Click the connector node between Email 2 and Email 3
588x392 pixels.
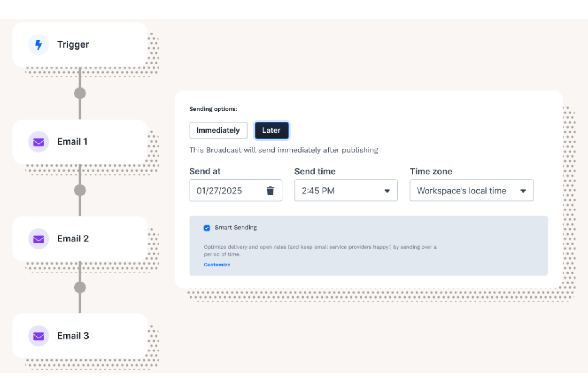tap(80, 287)
